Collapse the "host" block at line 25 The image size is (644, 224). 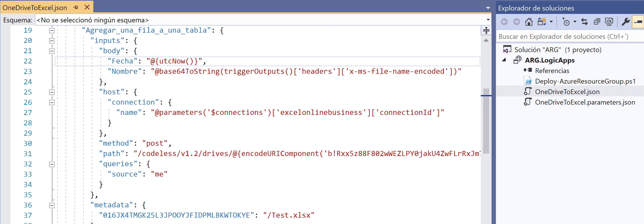tap(52, 92)
